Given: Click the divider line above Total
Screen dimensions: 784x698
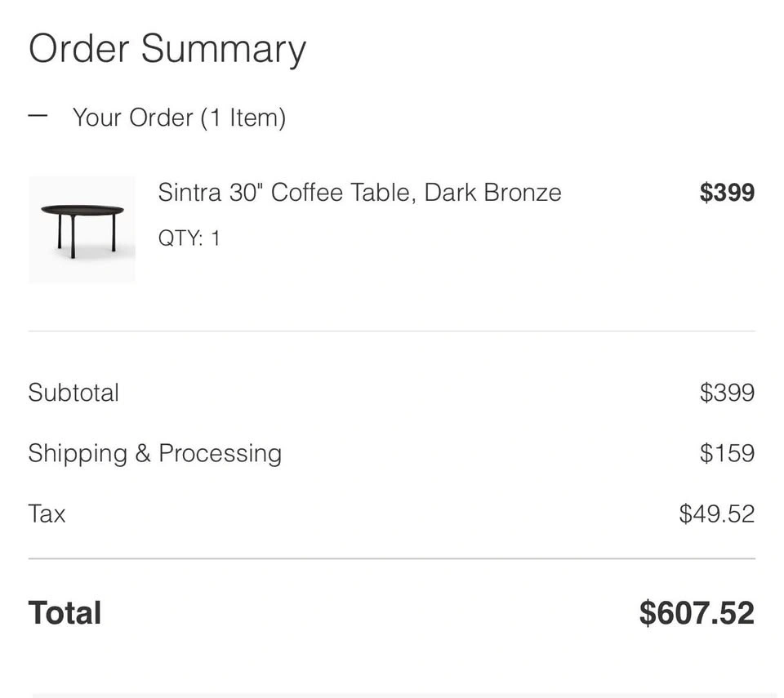Looking at the screenshot, I should pyautogui.click(x=392, y=559).
